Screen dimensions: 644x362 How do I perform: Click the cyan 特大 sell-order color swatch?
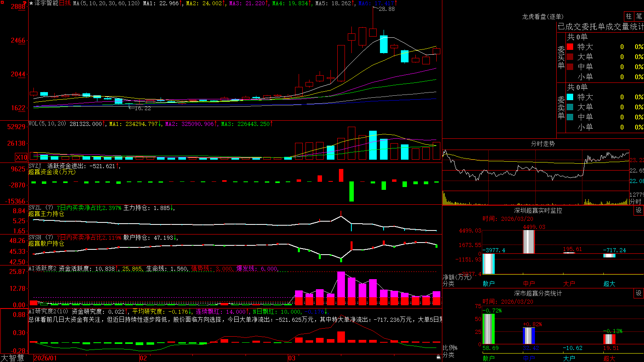tap(570, 97)
